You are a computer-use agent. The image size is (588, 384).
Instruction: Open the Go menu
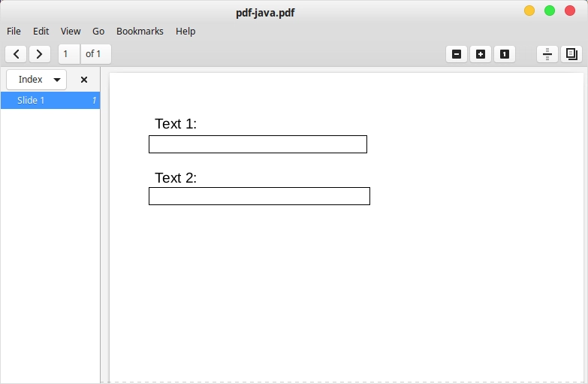pos(98,32)
